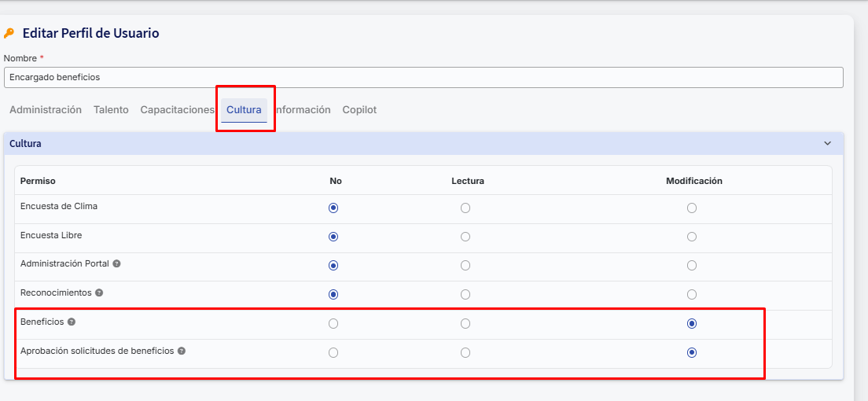This screenshot has height=401, width=868.
Task: Collapse the Cultura section with chevron
Action: point(827,144)
